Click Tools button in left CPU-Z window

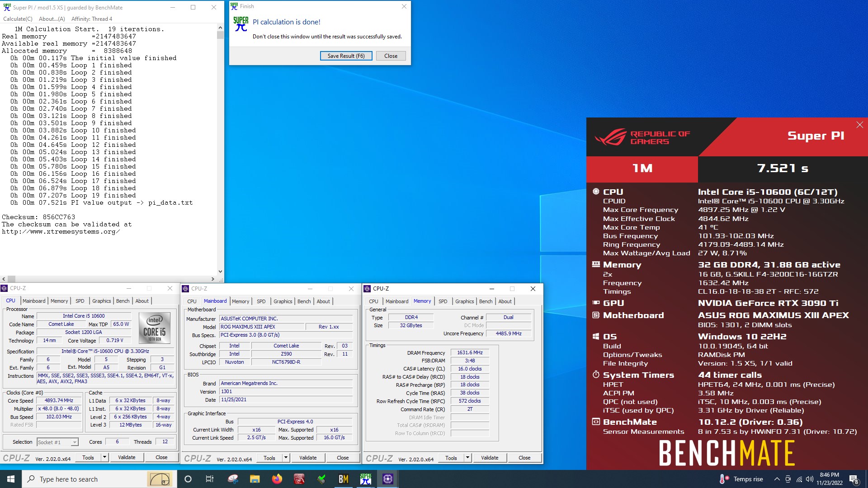(x=88, y=457)
